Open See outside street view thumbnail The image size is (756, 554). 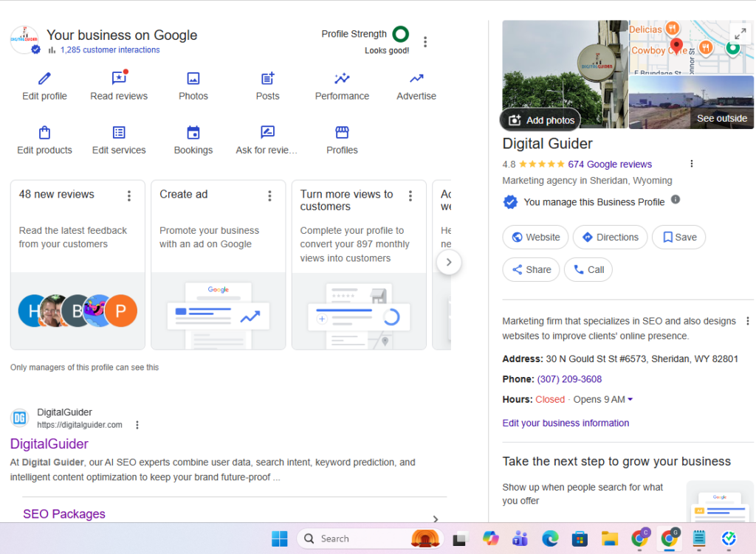click(691, 102)
